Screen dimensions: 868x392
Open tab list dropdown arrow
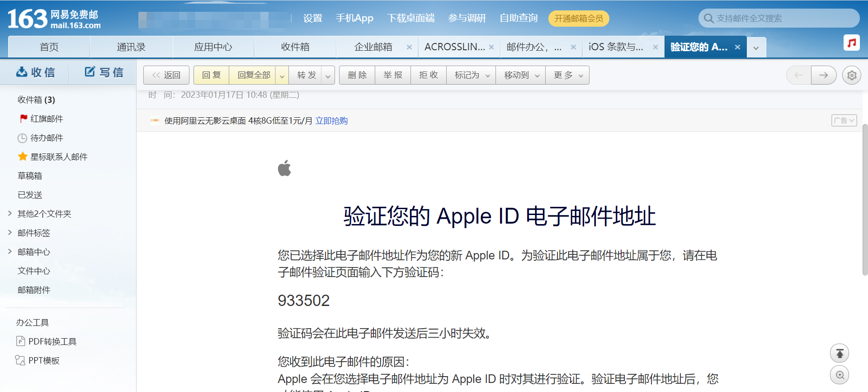pos(756,48)
